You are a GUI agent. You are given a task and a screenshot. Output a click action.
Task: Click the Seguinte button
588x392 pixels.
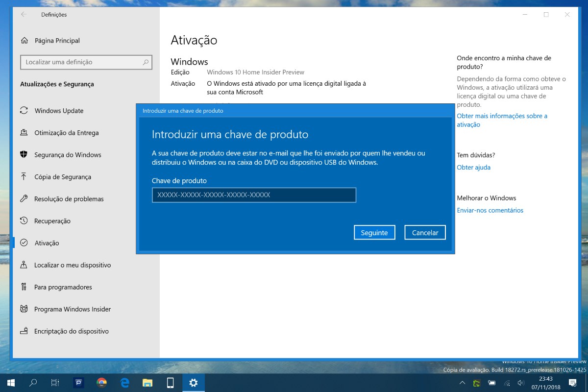(x=374, y=233)
